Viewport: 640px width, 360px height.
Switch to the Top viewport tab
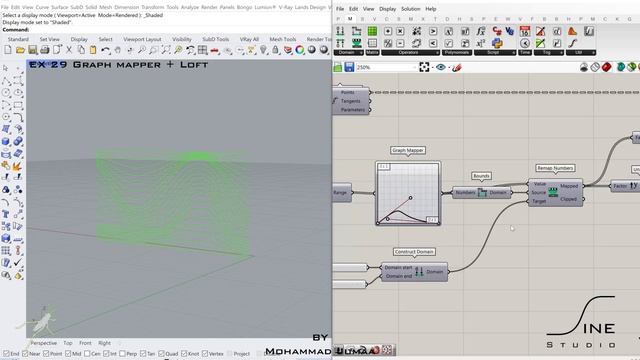coord(68,343)
